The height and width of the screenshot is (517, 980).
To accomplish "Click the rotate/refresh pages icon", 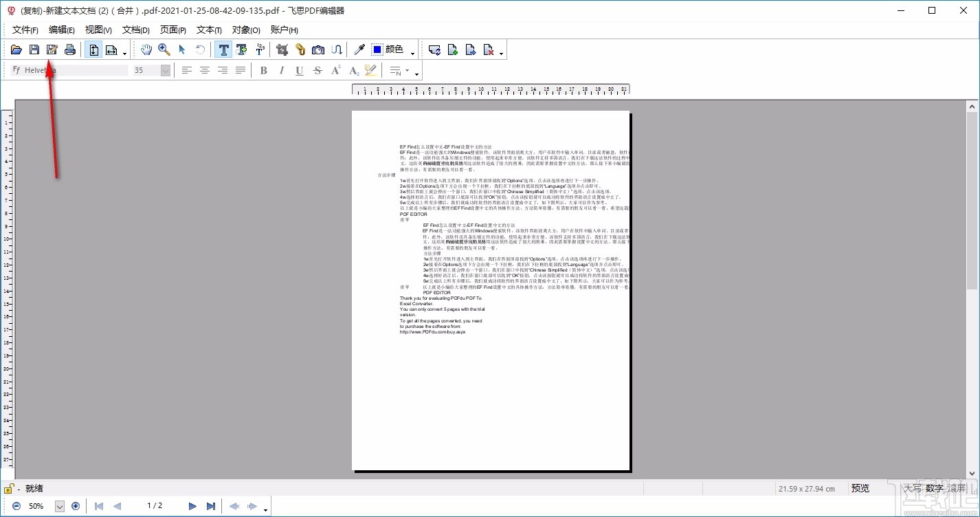I will [x=434, y=49].
